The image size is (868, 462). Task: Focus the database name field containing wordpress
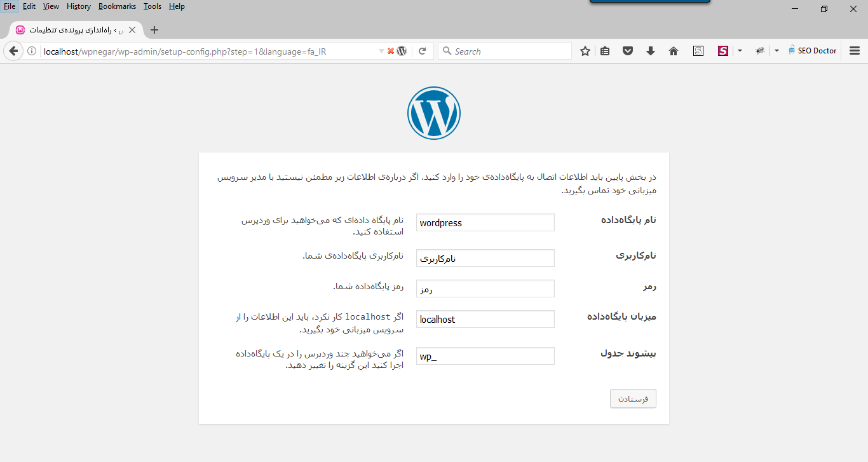point(485,222)
